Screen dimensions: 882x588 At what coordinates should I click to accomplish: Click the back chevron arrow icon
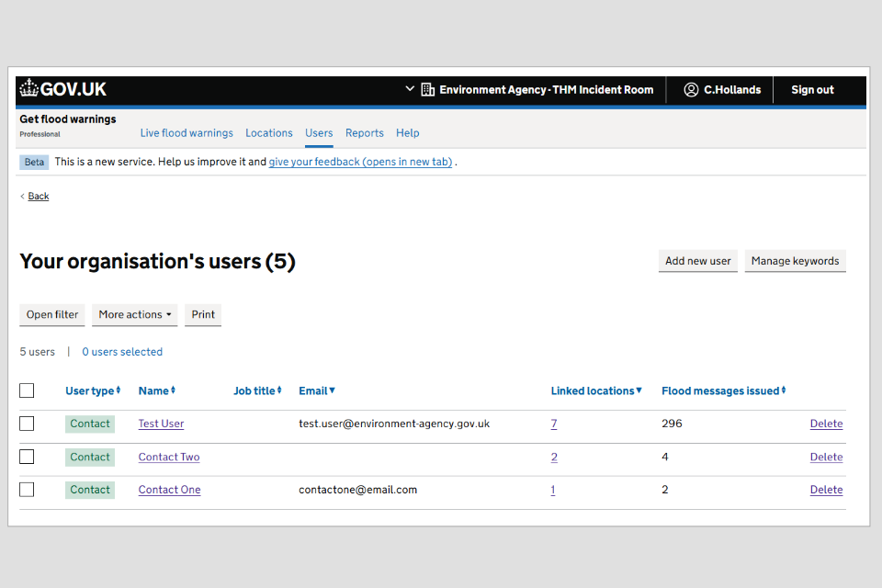pos(23,197)
